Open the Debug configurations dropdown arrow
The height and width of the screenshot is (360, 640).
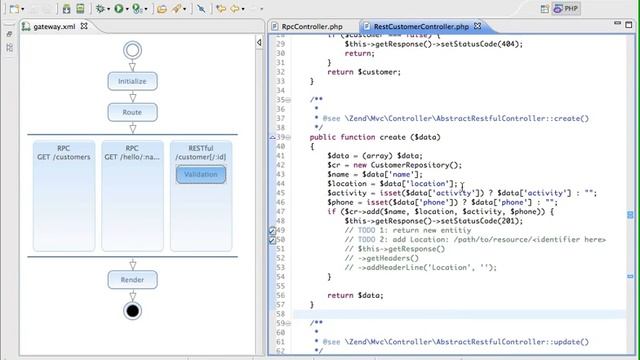[x=108, y=9]
